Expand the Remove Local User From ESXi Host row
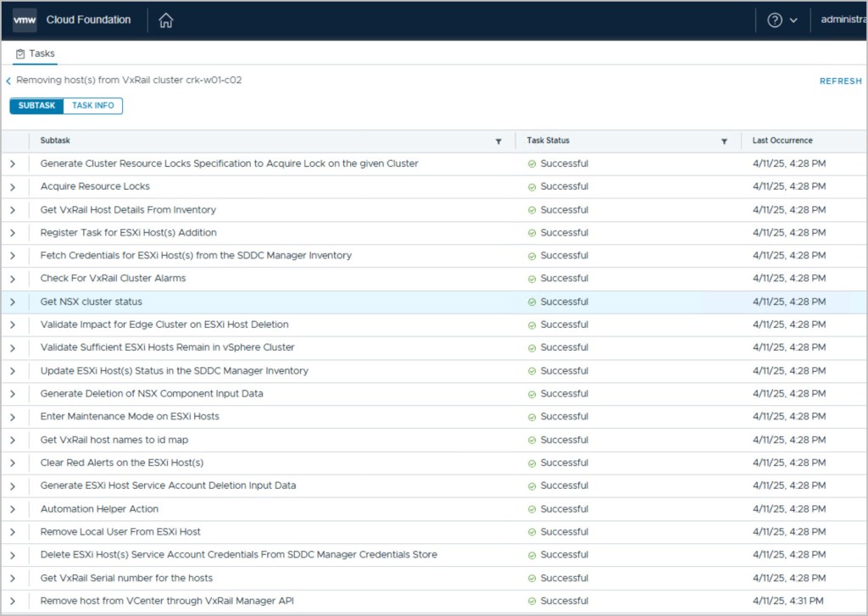The image size is (868, 616). (13, 532)
